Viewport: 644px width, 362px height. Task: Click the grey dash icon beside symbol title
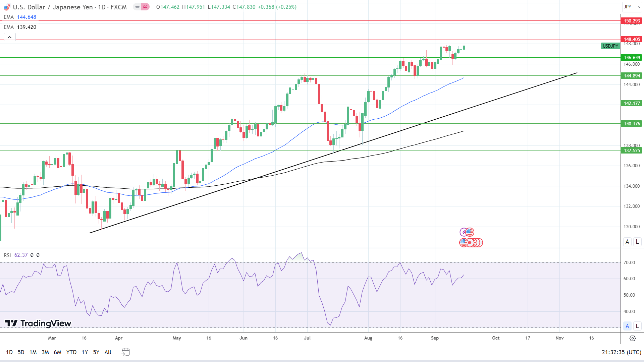tap(137, 7)
